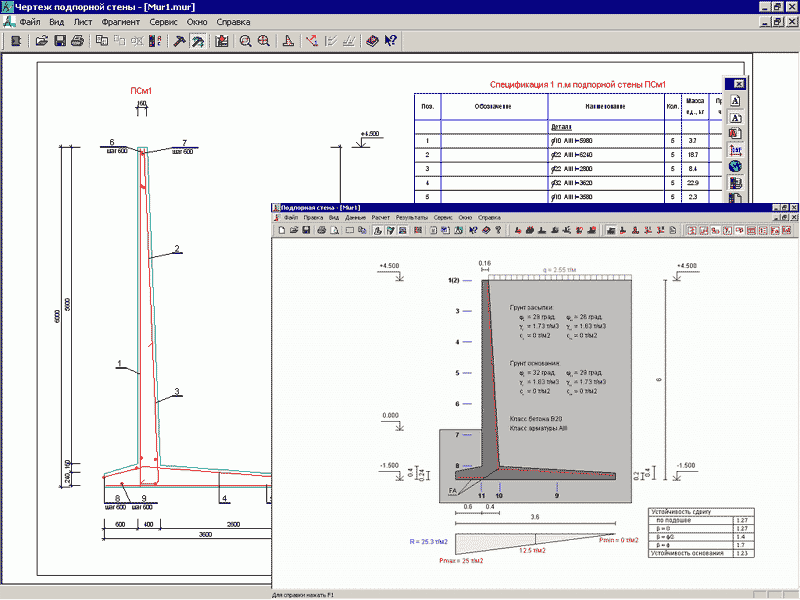Click the New document icon in Подпорная стена toolbar
Viewport: 800px width, 600px height.
coord(282,230)
